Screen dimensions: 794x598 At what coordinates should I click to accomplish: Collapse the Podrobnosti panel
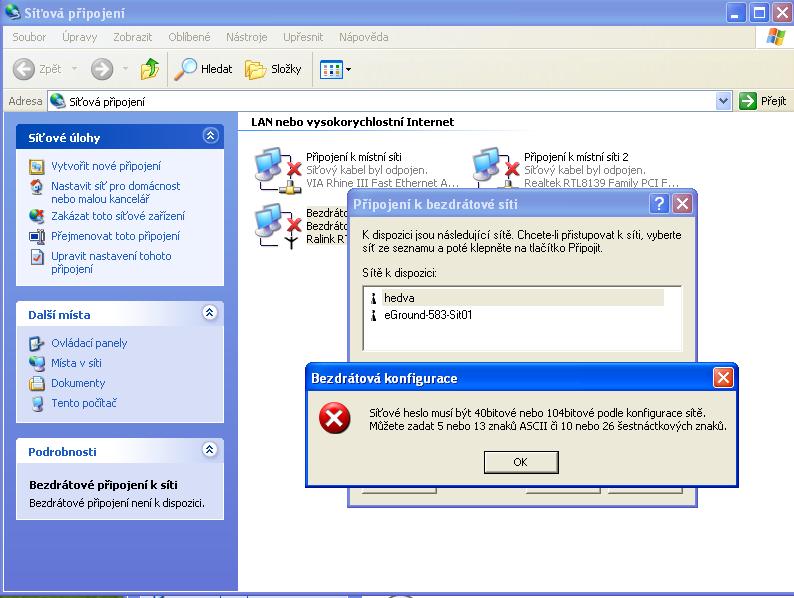[x=210, y=450]
